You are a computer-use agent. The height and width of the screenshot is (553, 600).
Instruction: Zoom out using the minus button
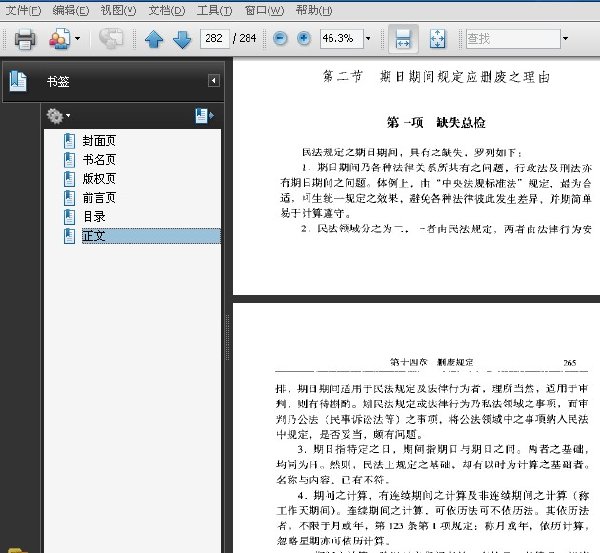[280, 38]
